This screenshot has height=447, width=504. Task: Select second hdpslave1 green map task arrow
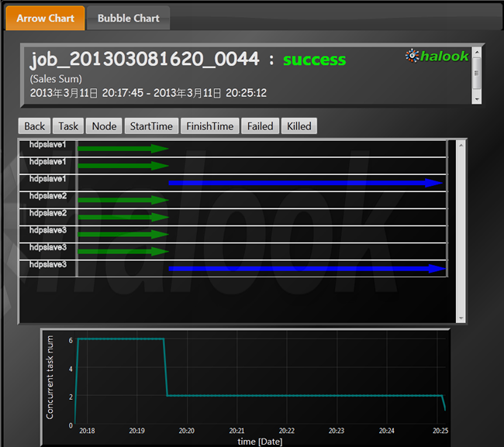123,166
